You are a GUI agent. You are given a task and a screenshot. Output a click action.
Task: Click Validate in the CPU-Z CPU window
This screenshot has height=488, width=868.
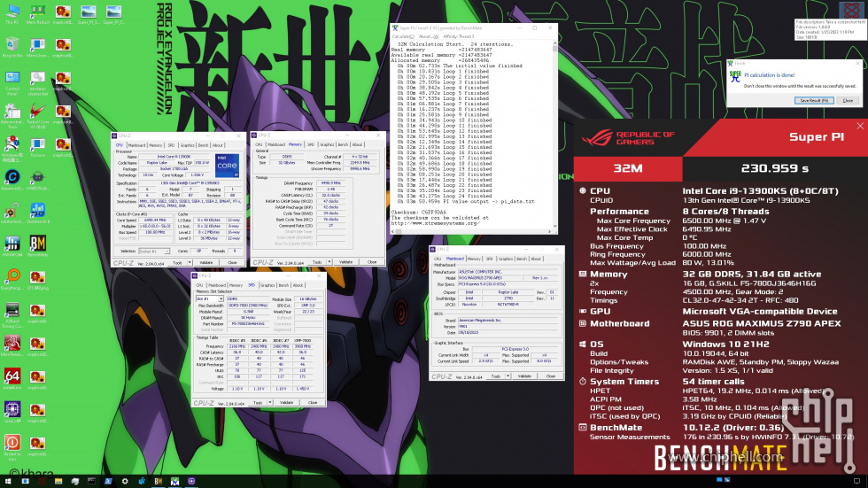click(205, 263)
